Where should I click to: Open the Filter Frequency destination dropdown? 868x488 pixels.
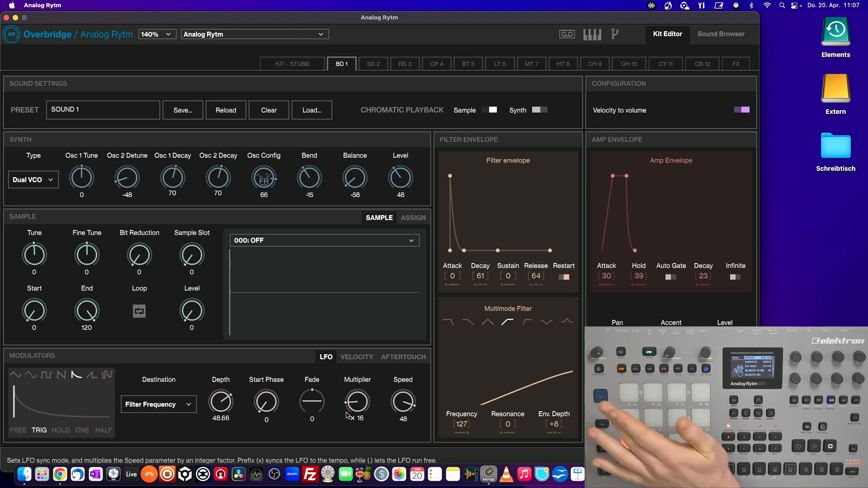(x=158, y=404)
